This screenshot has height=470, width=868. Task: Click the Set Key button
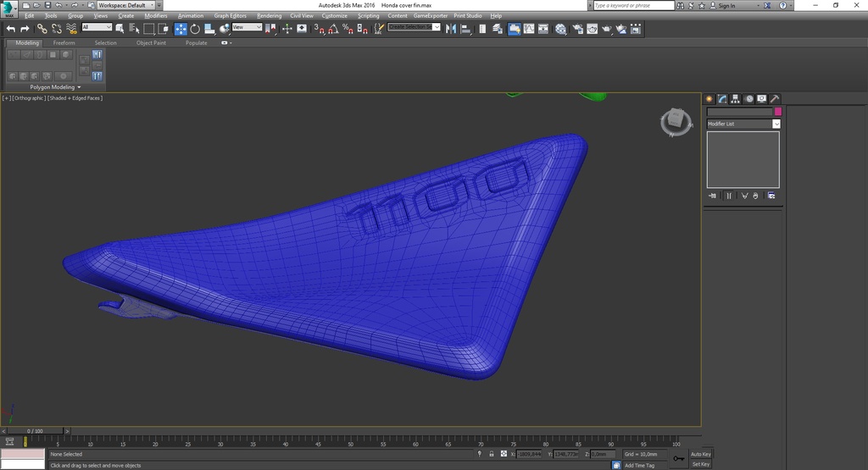pyautogui.click(x=700, y=464)
